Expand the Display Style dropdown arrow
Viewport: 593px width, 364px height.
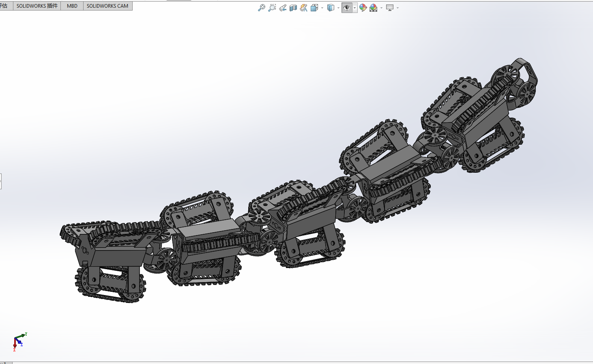pyautogui.click(x=338, y=8)
